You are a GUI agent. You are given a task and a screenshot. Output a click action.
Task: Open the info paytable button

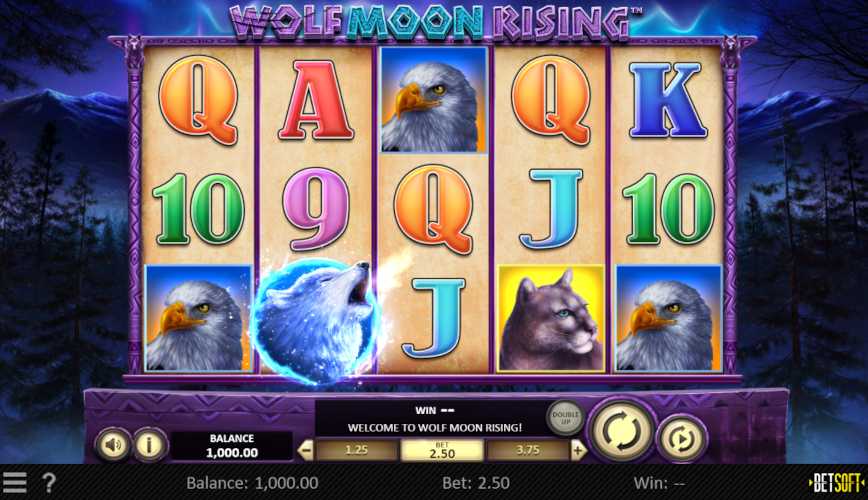pyautogui.click(x=149, y=444)
